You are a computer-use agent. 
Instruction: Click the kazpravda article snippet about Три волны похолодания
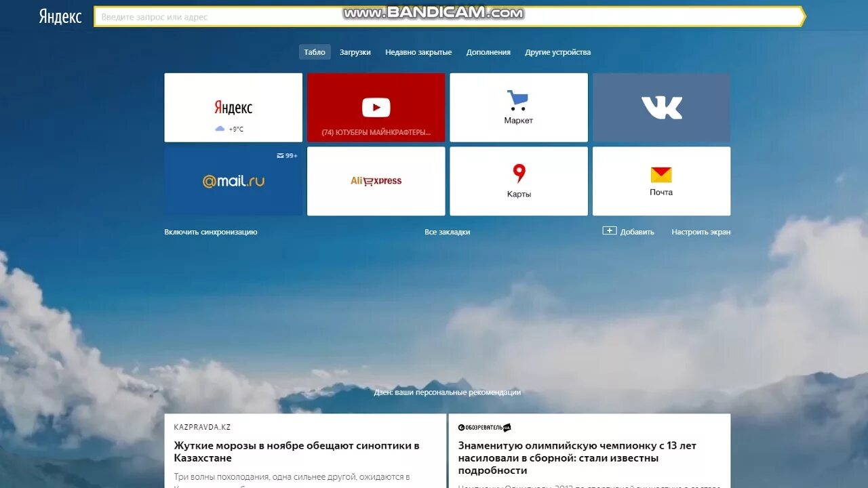click(292, 479)
